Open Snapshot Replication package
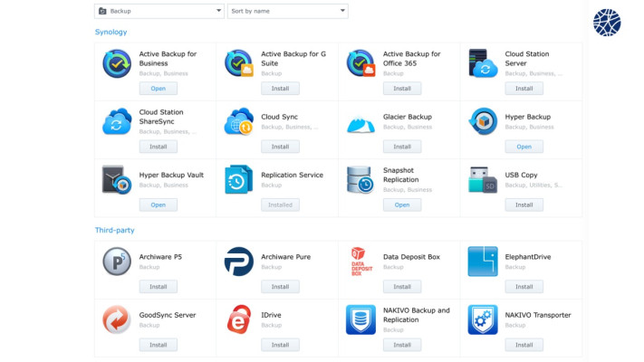The width and height of the screenshot is (644, 362). pyautogui.click(x=402, y=205)
